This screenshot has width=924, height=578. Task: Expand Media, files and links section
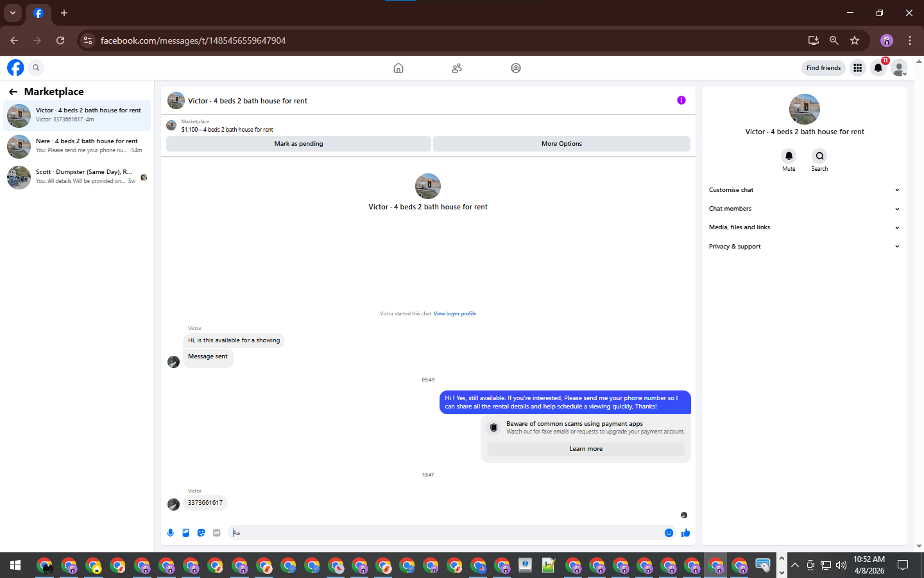(804, 227)
